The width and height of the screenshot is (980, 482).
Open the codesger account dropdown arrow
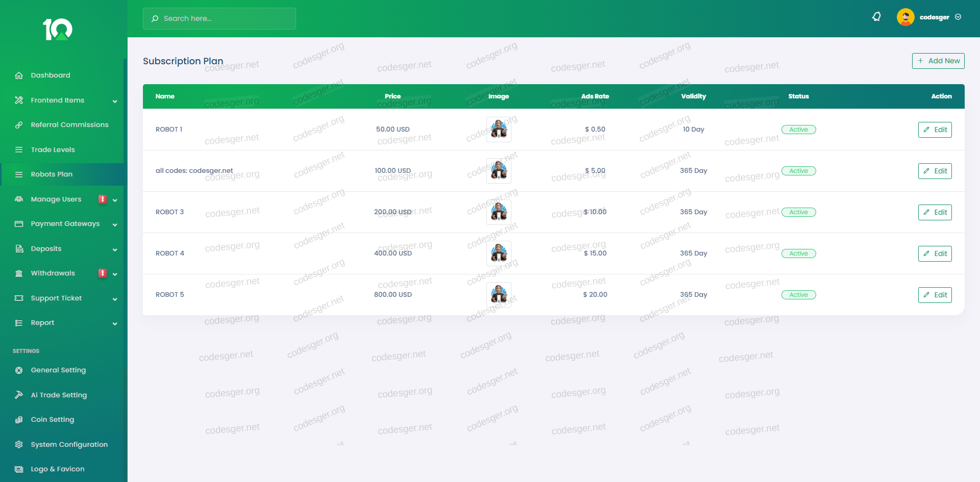(x=958, y=17)
